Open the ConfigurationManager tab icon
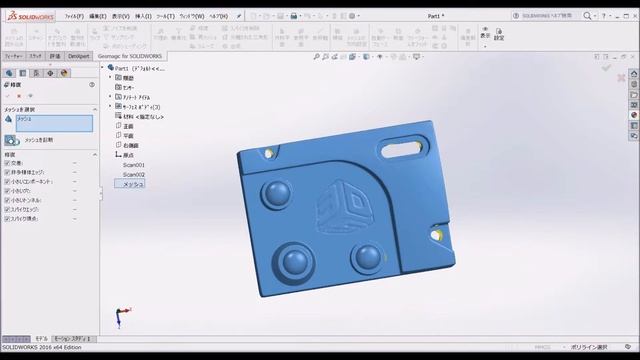The width and height of the screenshot is (640, 360). (x=36, y=73)
